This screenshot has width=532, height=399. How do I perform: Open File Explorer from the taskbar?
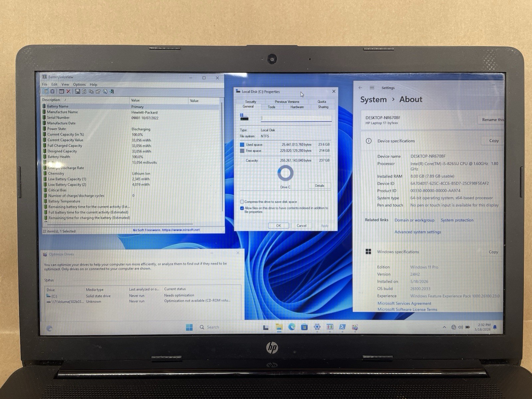tap(279, 327)
